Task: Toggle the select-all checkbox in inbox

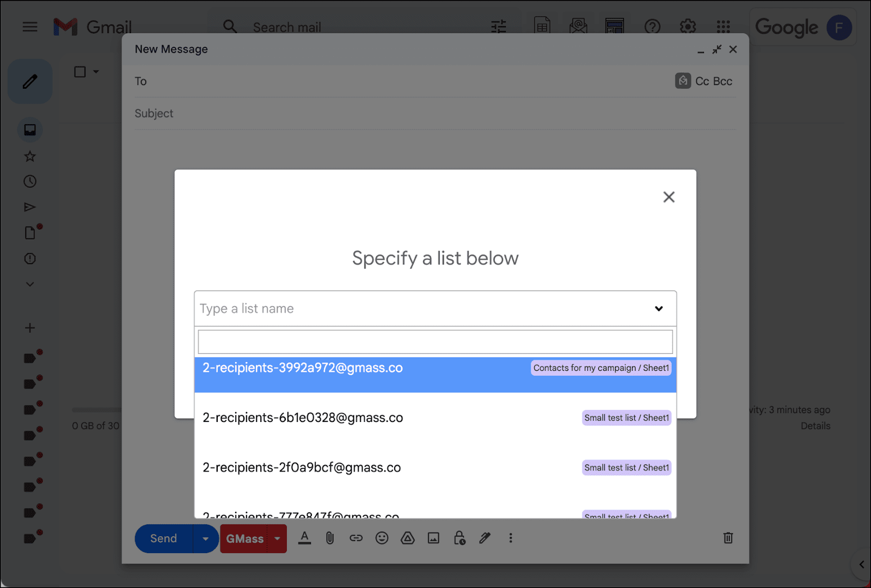Action: (x=80, y=72)
